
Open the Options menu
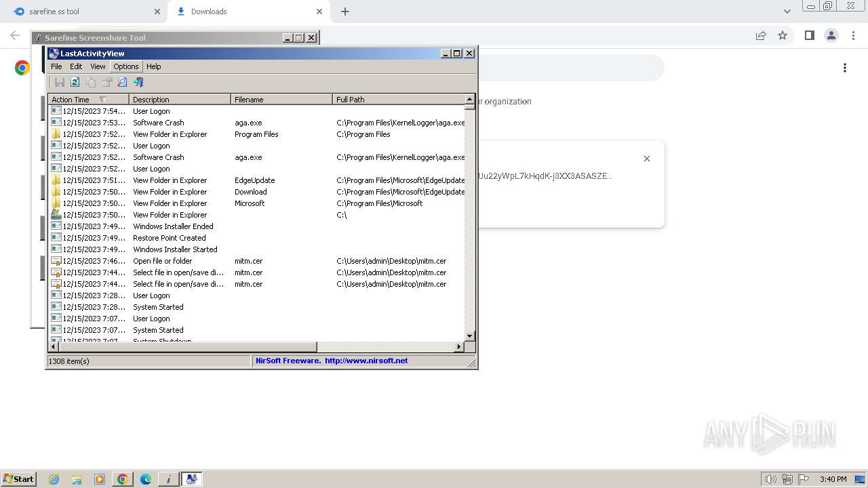point(126,66)
